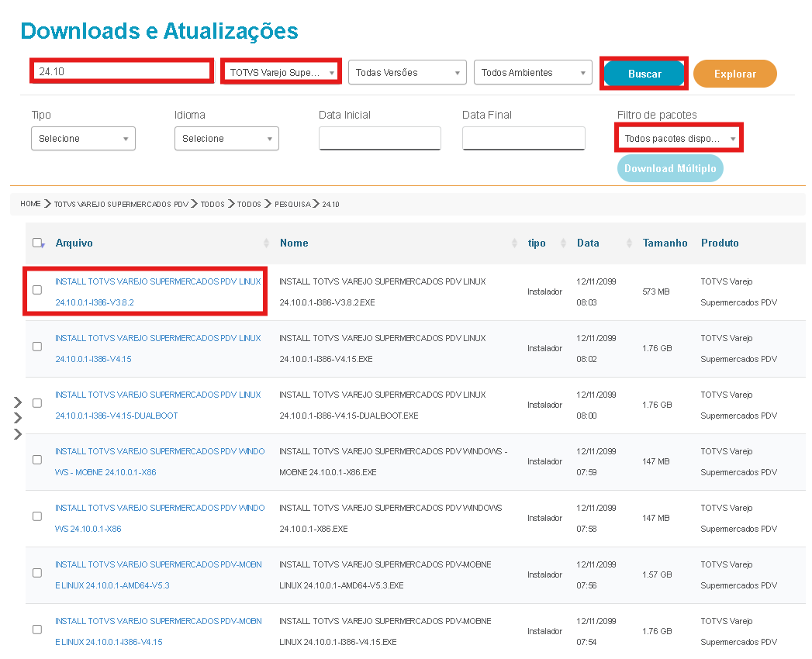Open file link 24.10.0.1-I386-V4.15-DUALBOOT

(x=158, y=405)
